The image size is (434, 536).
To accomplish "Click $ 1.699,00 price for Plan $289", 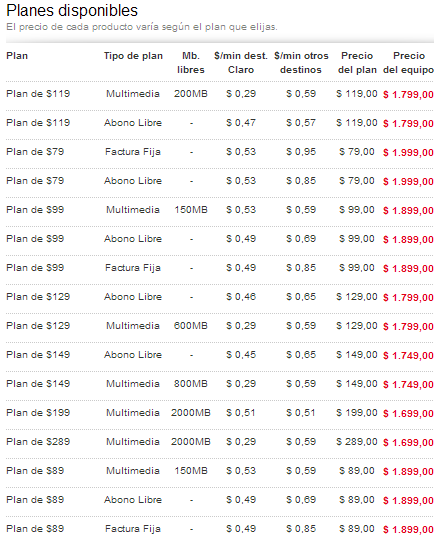I will [408, 443].
